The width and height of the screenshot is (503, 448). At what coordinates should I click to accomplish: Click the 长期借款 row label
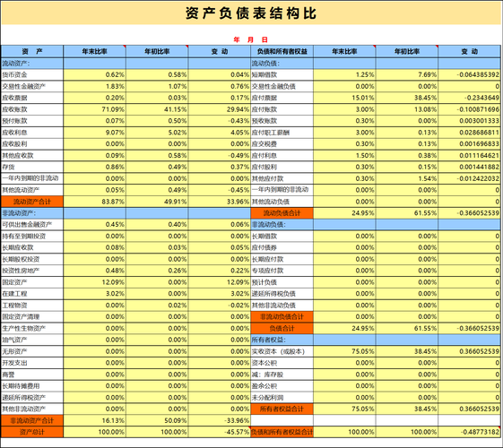282,237
